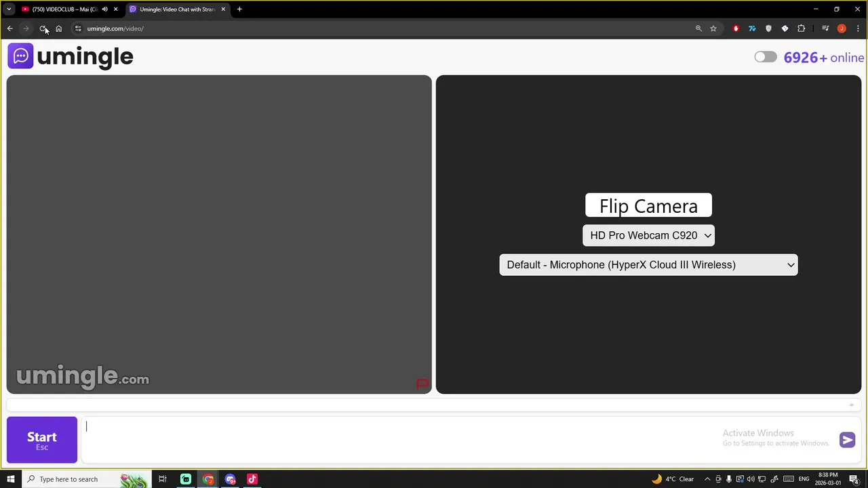Open the media control icon in toolbar
Image resolution: width=868 pixels, height=488 pixels.
(x=825, y=28)
